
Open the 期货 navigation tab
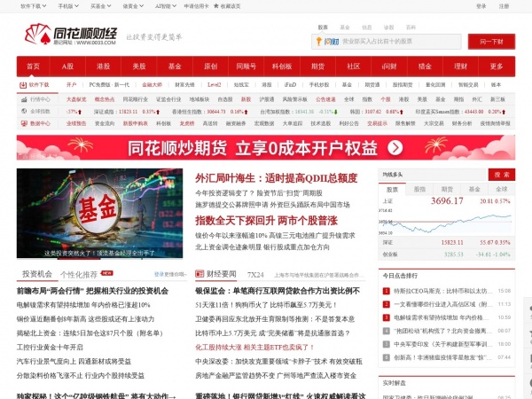318,66
